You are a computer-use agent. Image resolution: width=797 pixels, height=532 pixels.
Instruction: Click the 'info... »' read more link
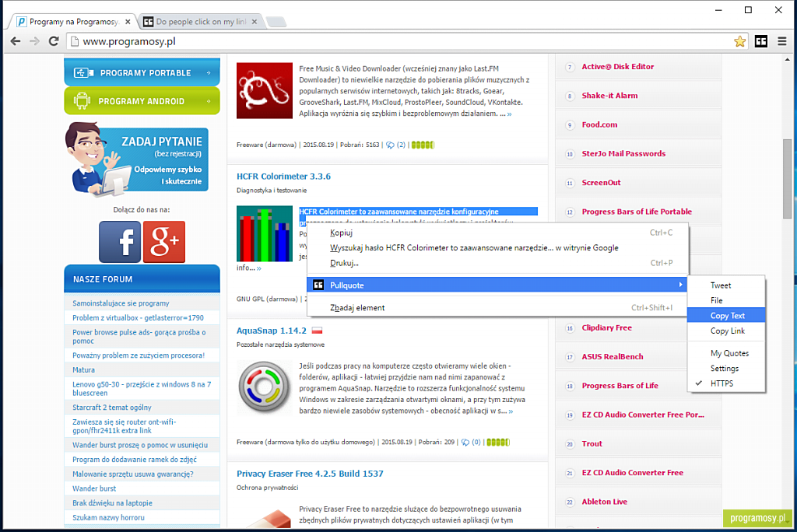coord(248,268)
